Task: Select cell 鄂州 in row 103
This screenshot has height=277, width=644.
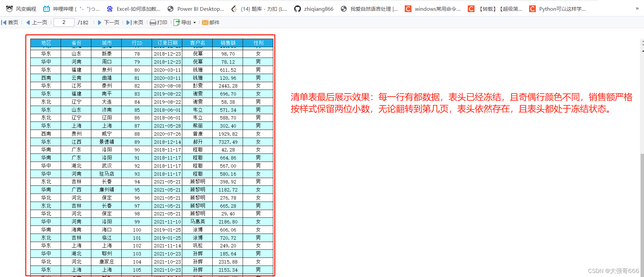Action: [x=106, y=254]
